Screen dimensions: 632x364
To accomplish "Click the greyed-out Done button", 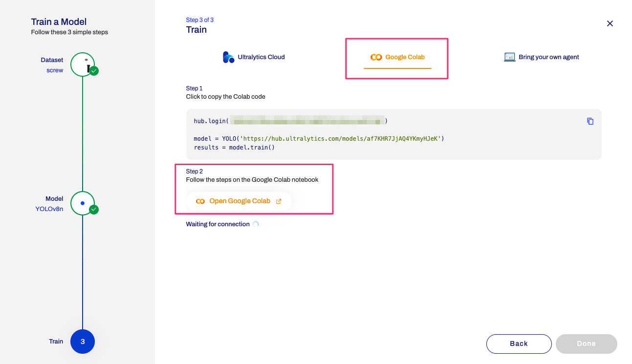I will coord(586,343).
